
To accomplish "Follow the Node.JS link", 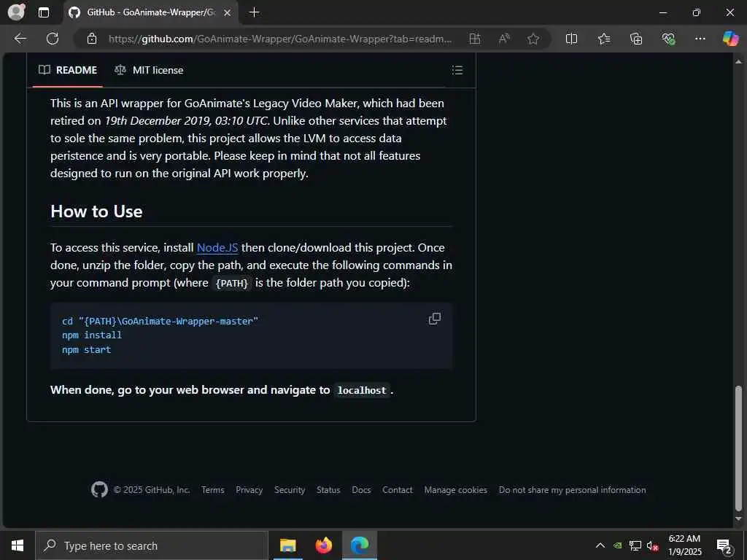I will [x=217, y=248].
